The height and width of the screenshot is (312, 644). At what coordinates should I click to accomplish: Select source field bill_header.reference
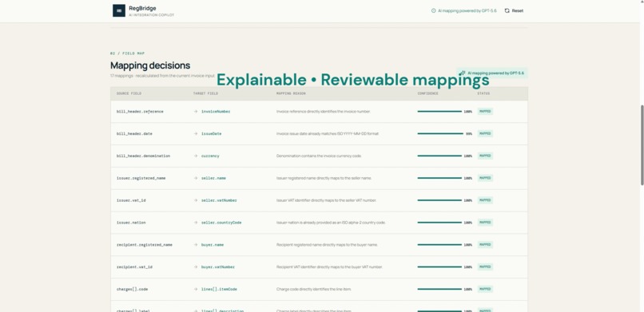coord(140,112)
